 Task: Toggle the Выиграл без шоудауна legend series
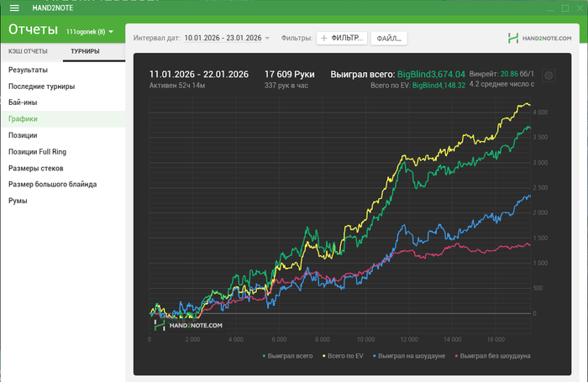pyautogui.click(x=493, y=356)
